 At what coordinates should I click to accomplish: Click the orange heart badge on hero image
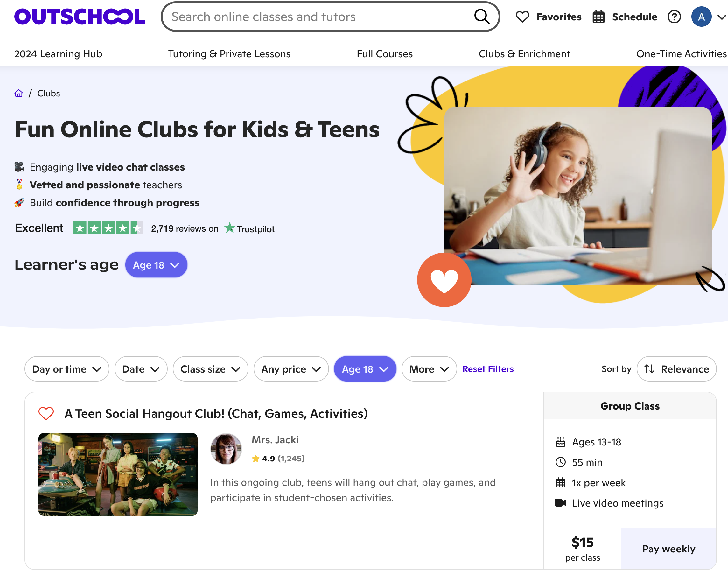(x=444, y=280)
